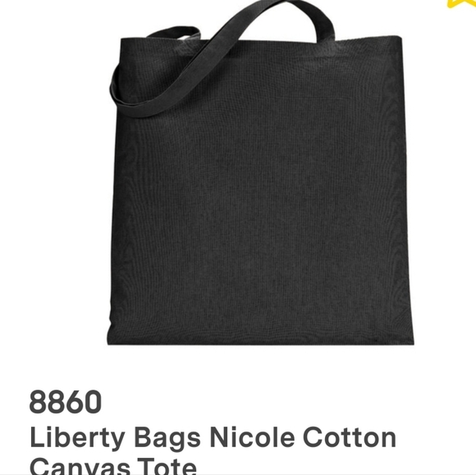Click the Canvas Tote text line

(x=113, y=466)
